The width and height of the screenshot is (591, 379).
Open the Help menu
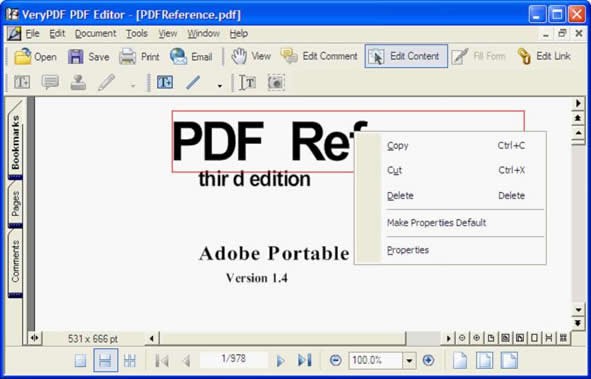239,34
